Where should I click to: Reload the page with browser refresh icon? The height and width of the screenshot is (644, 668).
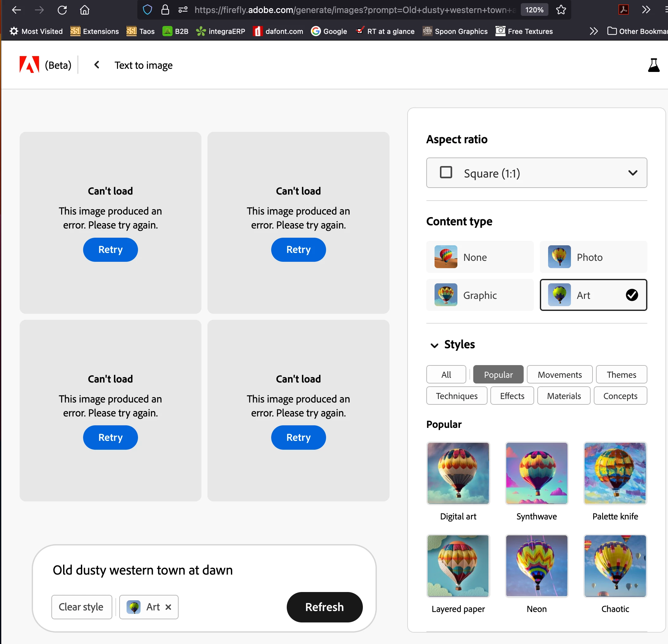(62, 10)
